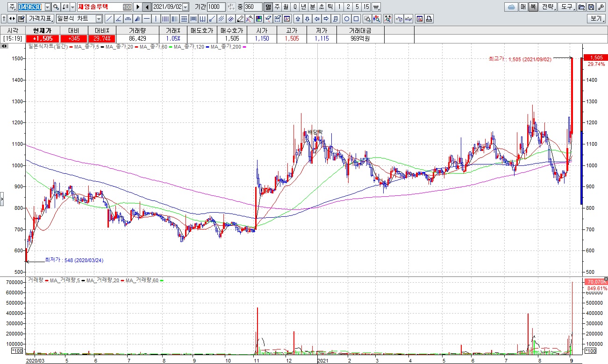Switch to tick (틱) chart period
The image size is (608, 364).
click(x=330, y=7)
